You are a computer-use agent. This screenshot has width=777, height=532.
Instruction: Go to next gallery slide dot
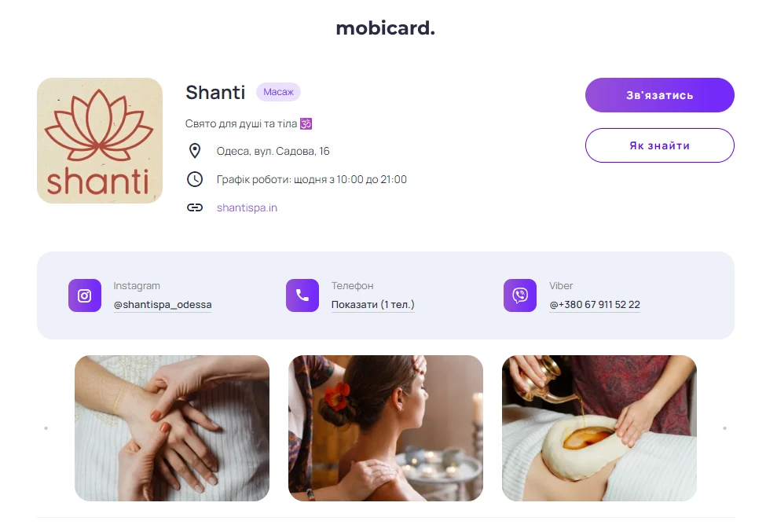click(724, 428)
